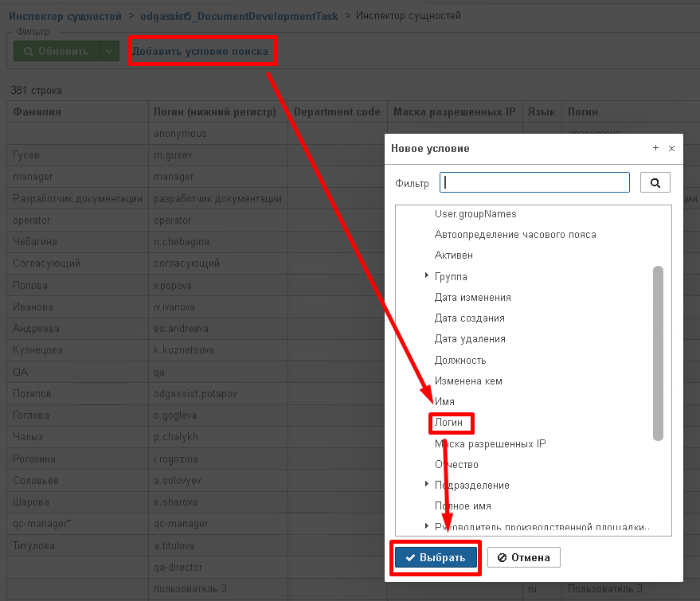Click the anonymous login cell
The width and height of the screenshot is (700, 601).
point(218,134)
